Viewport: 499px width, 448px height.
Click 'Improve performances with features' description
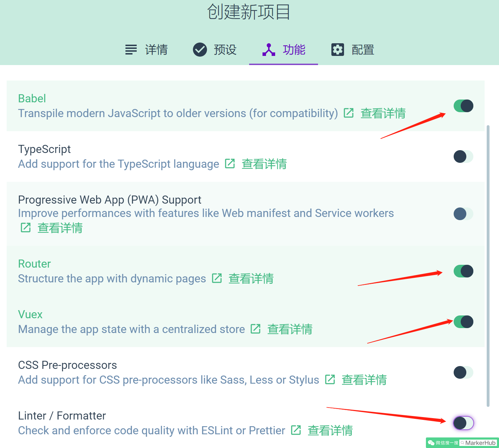point(206,213)
